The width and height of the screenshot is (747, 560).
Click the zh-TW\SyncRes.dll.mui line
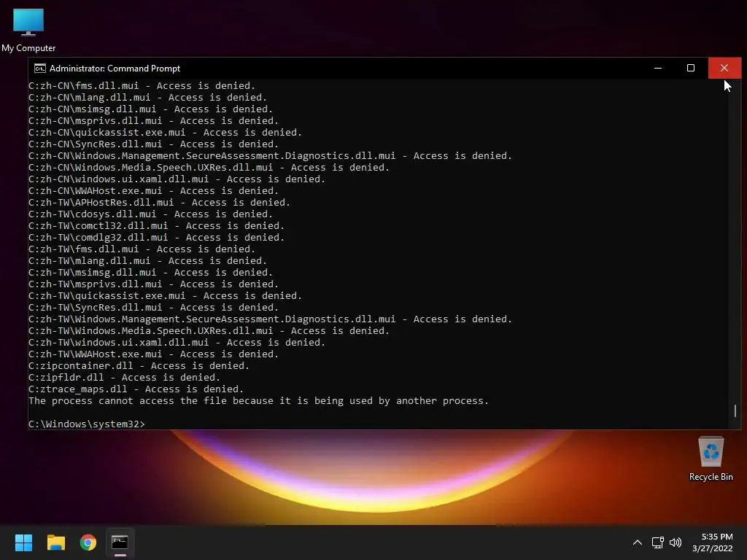[153, 308]
